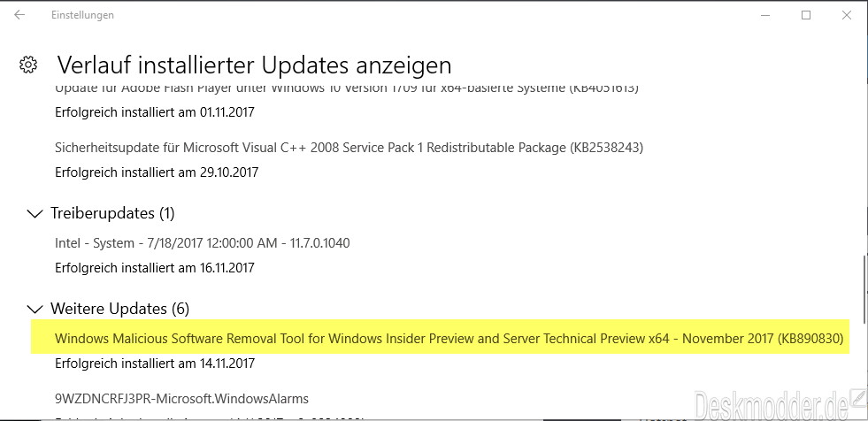Click the Treiberupdates (1) section header

[x=112, y=213]
